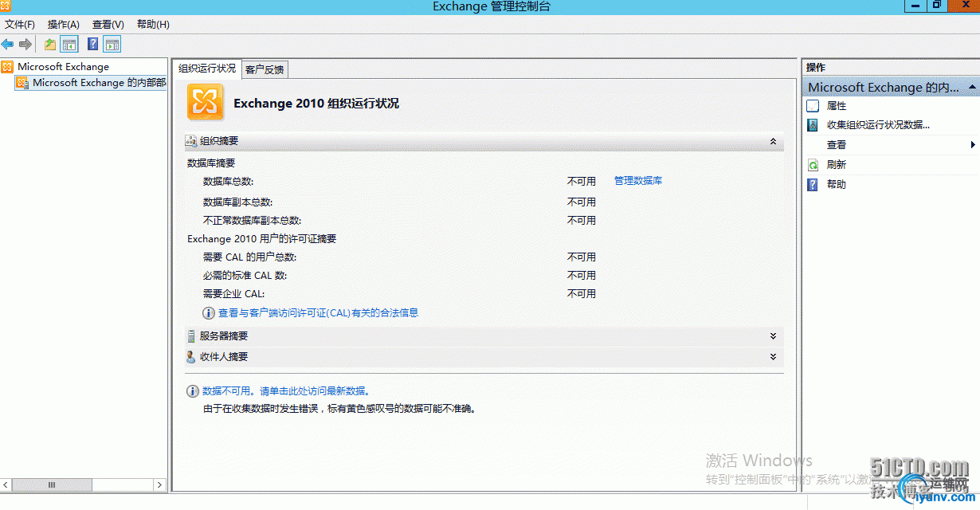This screenshot has height=510, width=980.
Task: Expand the 收件人摘要 section
Action: (x=772, y=356)
